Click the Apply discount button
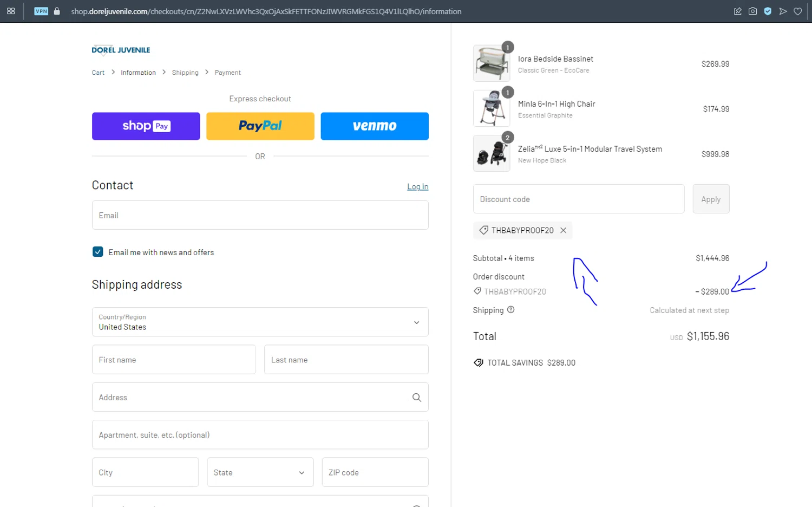 [711, 199]
